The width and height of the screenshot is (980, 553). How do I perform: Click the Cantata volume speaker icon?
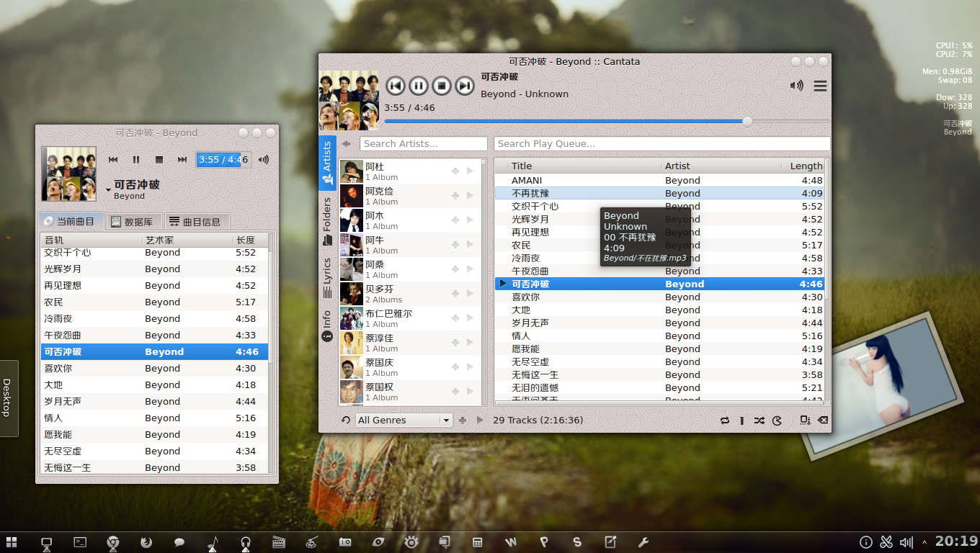click(x=796, y=86)
